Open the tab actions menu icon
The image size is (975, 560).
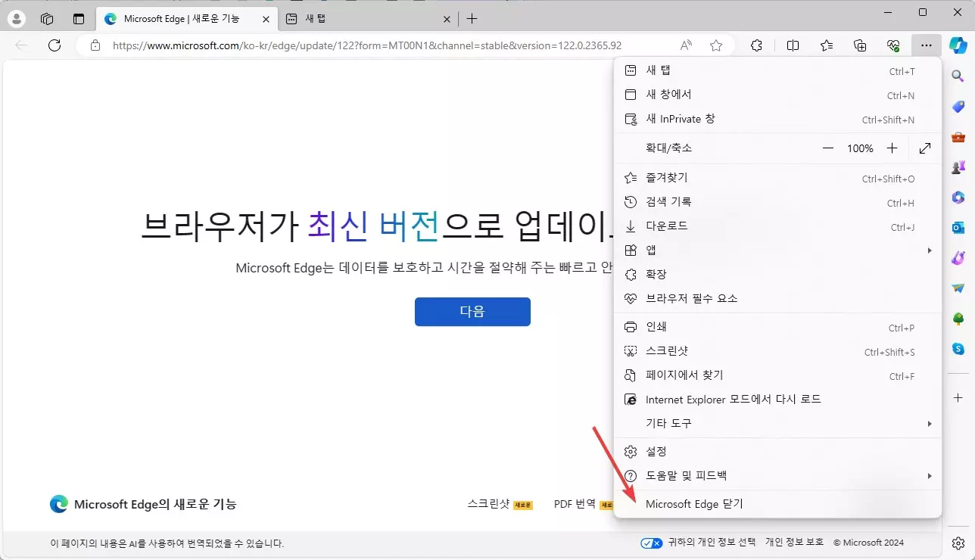click(x=79, y=19)
